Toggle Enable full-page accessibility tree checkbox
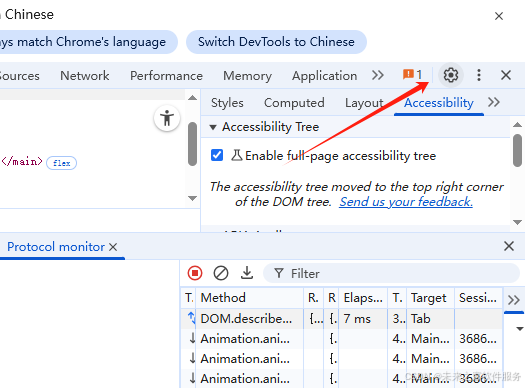The image size is (525, 388). [217, 155]
